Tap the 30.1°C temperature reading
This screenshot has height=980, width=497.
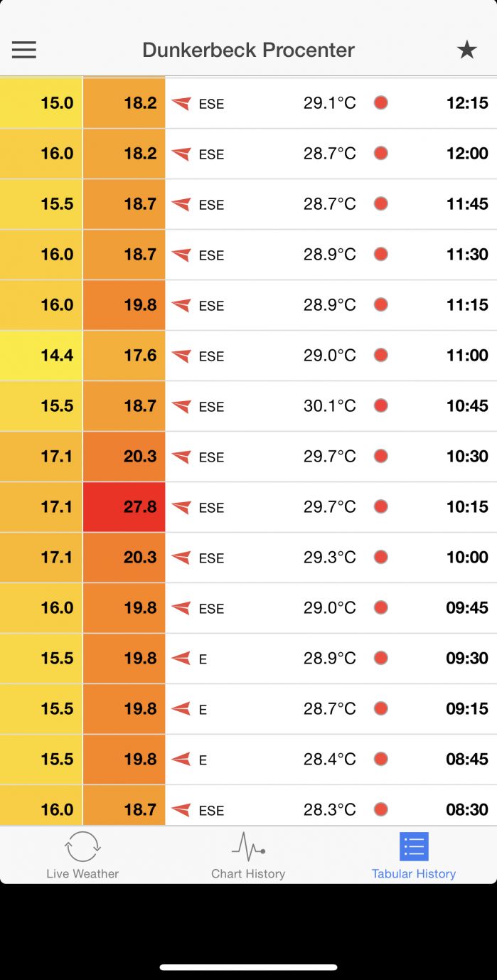(x=330, y=405)
